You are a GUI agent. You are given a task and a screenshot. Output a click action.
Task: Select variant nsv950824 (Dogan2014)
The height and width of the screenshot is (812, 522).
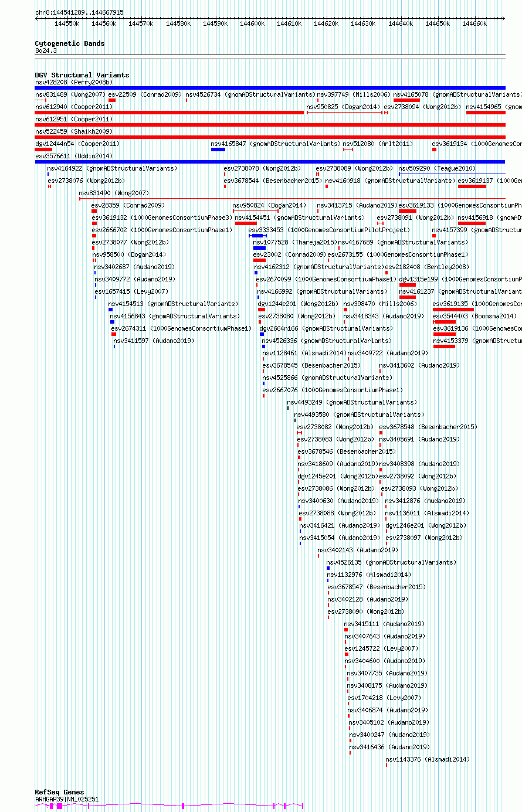tap(269, 205)
